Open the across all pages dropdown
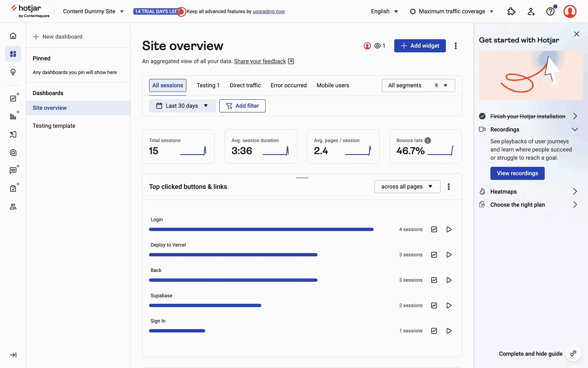The height and width of the screenshot is (368, 588). click(x=407, y=186)
